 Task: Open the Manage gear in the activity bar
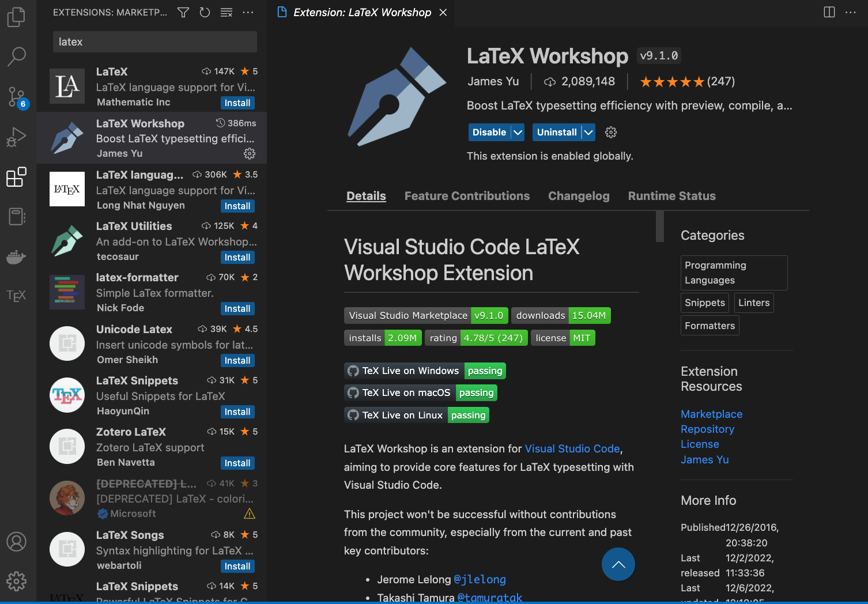point(16,582)
